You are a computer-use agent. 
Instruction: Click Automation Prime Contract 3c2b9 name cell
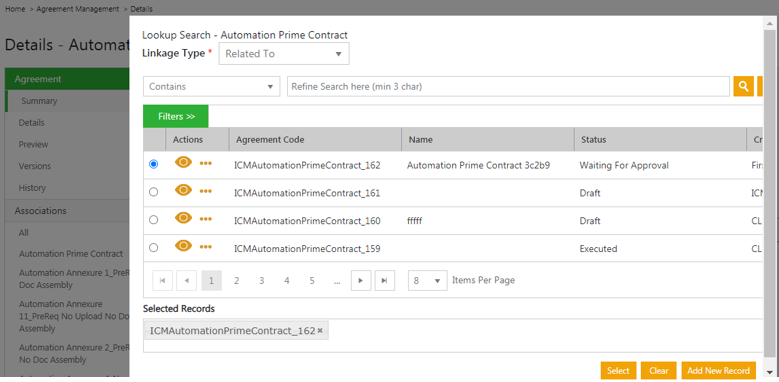pos(478,165)
